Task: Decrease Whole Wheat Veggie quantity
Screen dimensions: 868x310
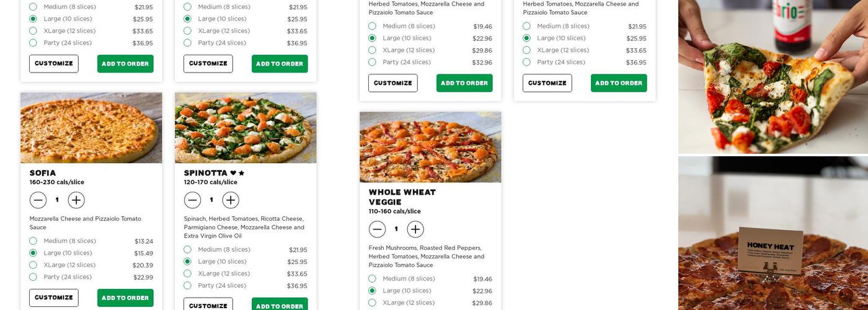Action: point(378,229)
